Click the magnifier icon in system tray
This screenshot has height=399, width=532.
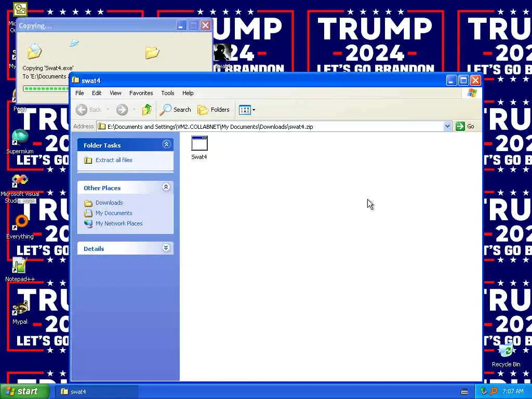pyautogui.click(x=494, y=392)
